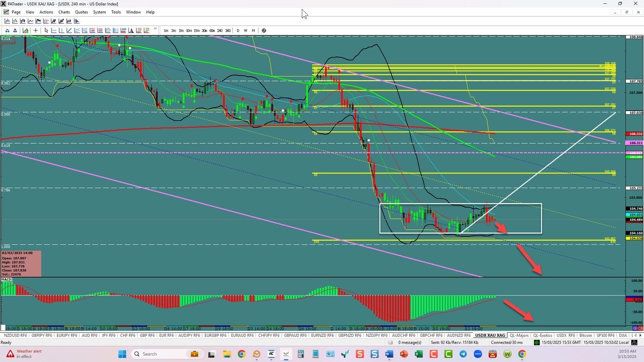Expand the drawing toolbar overflow chevron
This screenshot has height=362, width=644.
pyautogui.click(x=155, y=29)
